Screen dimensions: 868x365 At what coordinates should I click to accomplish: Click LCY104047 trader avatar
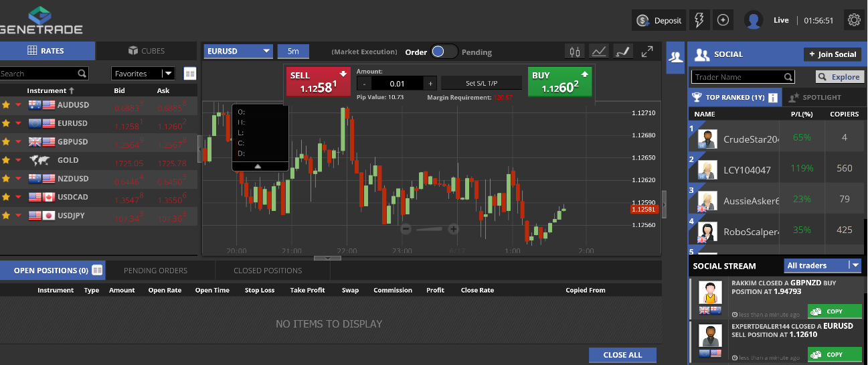tap(707, 169)
